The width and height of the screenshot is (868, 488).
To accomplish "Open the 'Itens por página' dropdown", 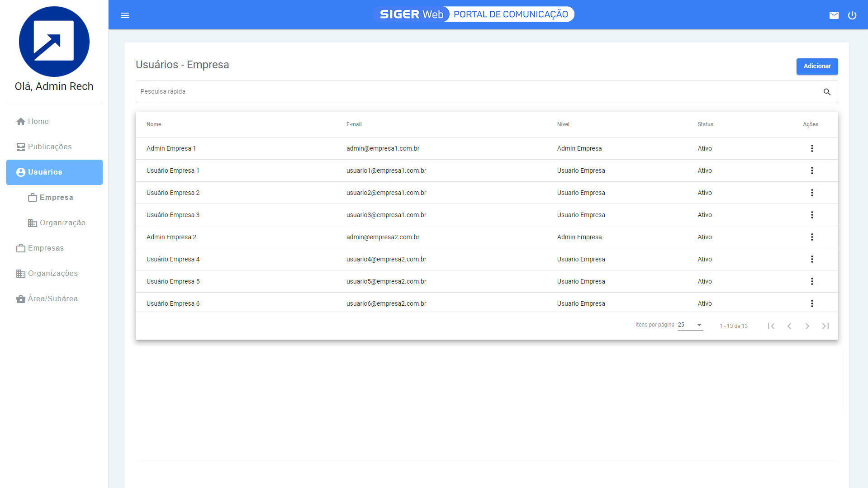I will tap(689, 325).
